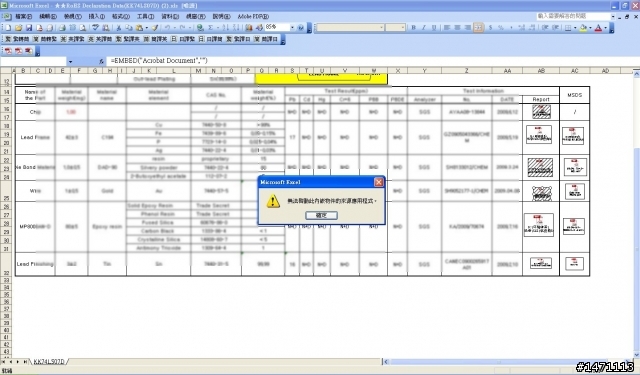Click the Percent style icon
This screenshot has width=640, height=375.
[500, 28]
